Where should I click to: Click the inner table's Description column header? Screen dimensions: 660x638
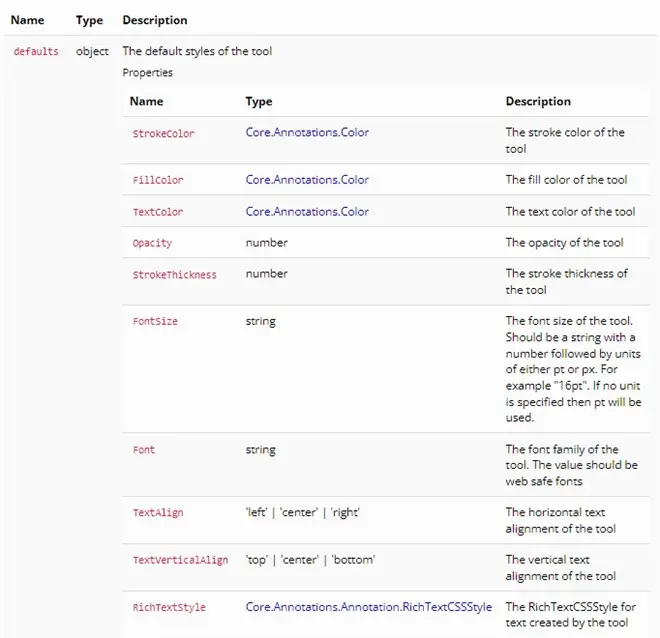538,101
